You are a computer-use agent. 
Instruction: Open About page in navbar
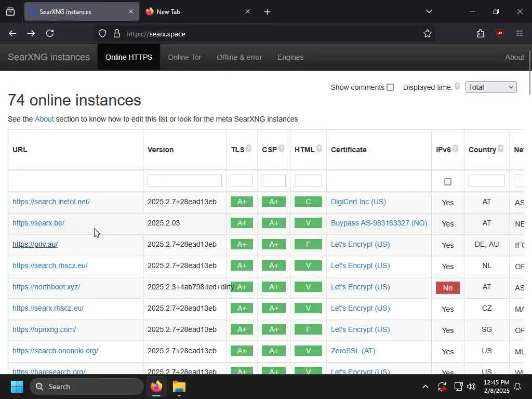click(514, 57)
